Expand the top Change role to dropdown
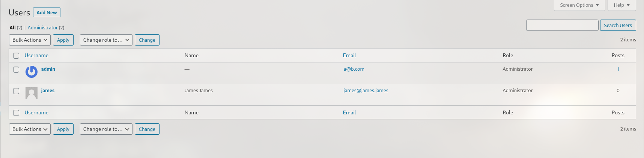The image size is (644, 158). pos(106,40)
